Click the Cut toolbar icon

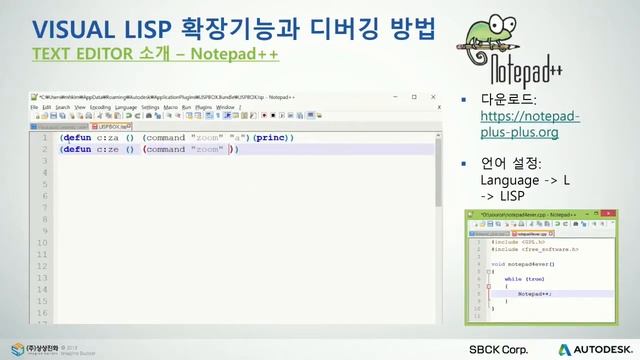pyautogui.click(x=99, y=116)
